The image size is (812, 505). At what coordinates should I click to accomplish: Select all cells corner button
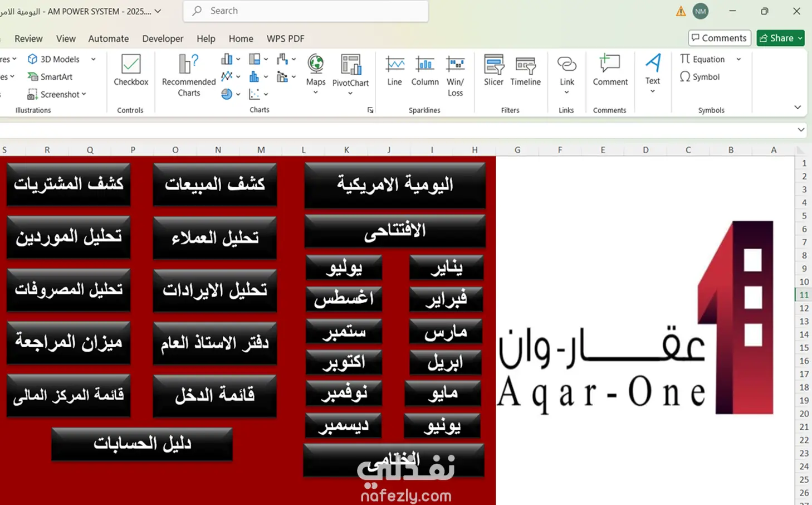click(x=800, y=150)
